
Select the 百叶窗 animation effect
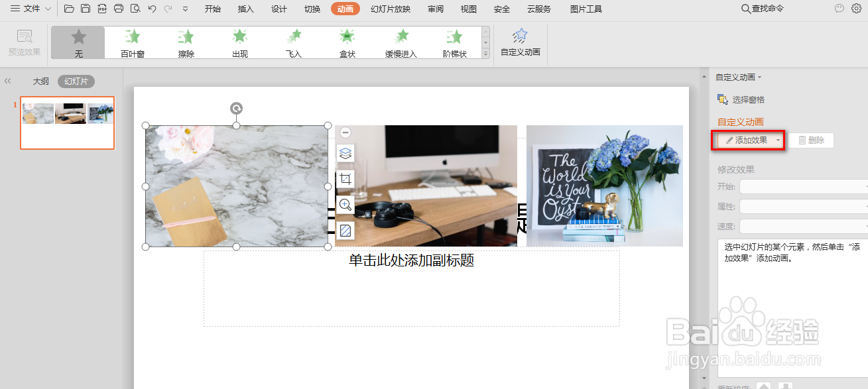(133, 43)
